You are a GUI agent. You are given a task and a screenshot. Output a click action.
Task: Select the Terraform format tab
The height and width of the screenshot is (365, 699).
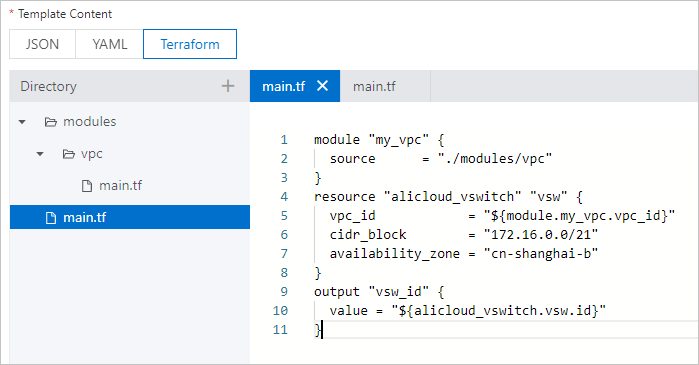[x=190, y=44]
